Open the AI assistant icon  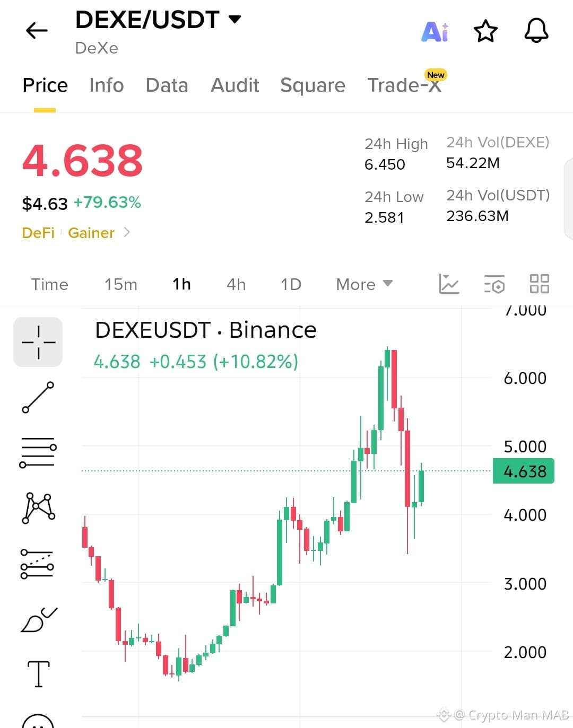point(435,32)
